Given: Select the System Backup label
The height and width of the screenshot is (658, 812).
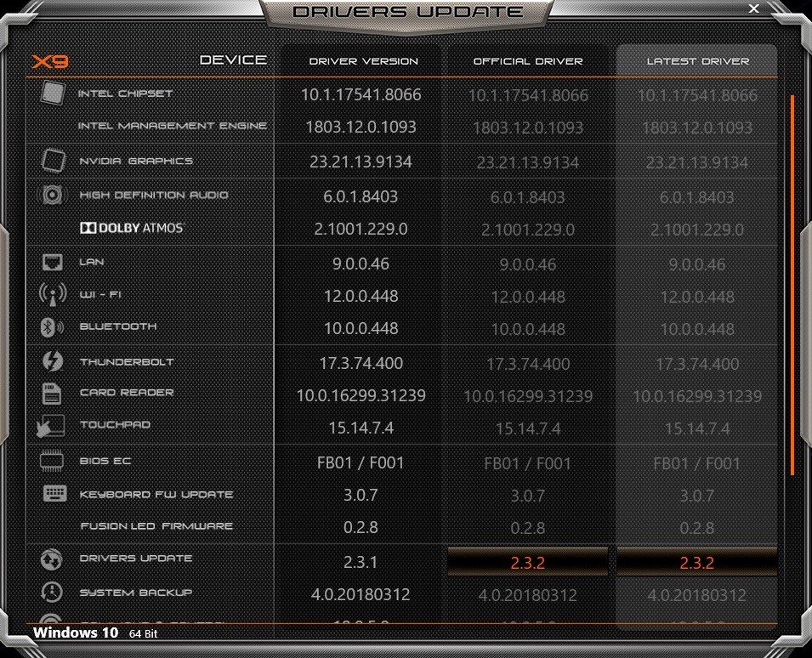Looking at the screenshot, I should 136,593.
